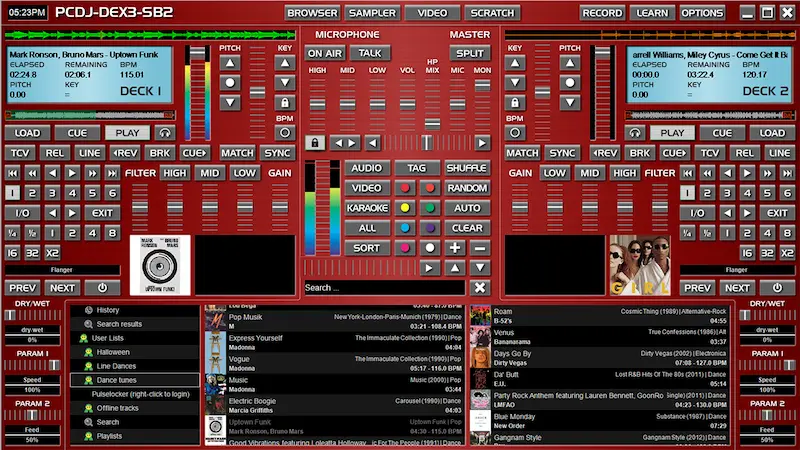Click Deck 1 BPM tap circle button
The image size is (800, 450).
point(285,132)
